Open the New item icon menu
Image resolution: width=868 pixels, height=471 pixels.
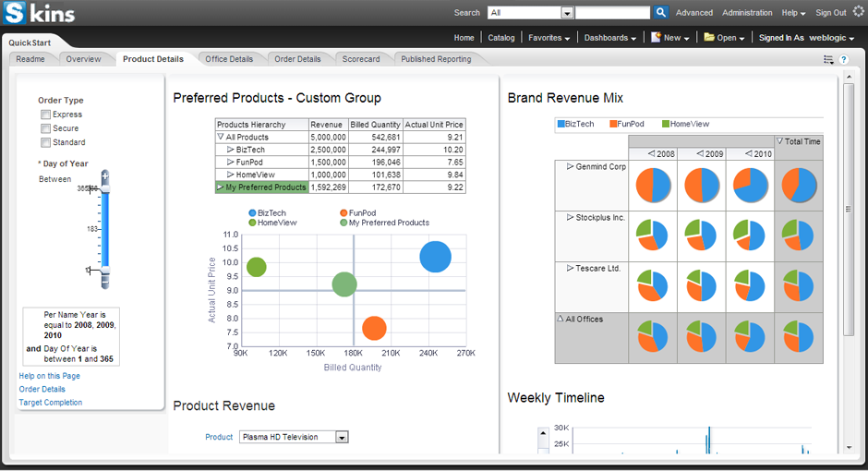669,38
